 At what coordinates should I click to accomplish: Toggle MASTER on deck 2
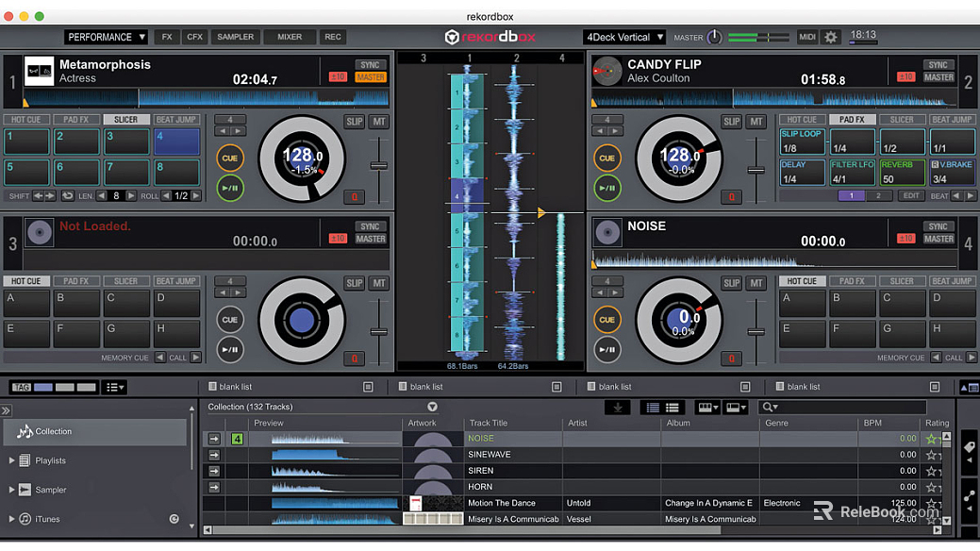pos(938,77)
